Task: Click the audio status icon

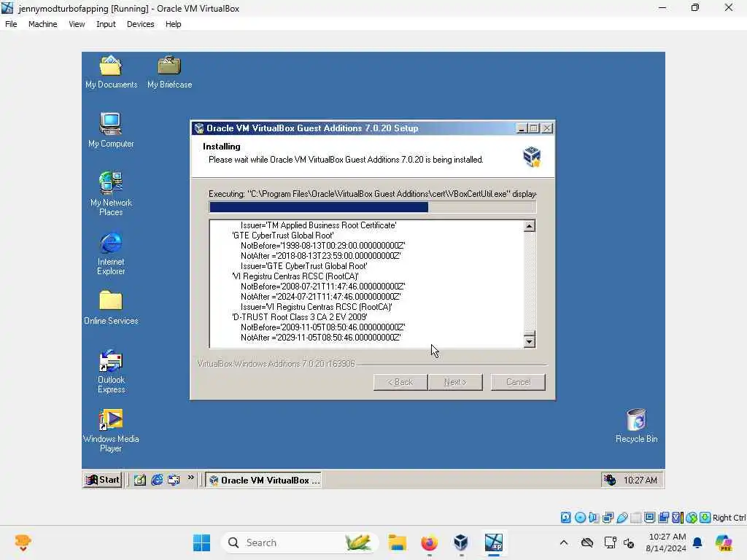Action: point(594,518)
